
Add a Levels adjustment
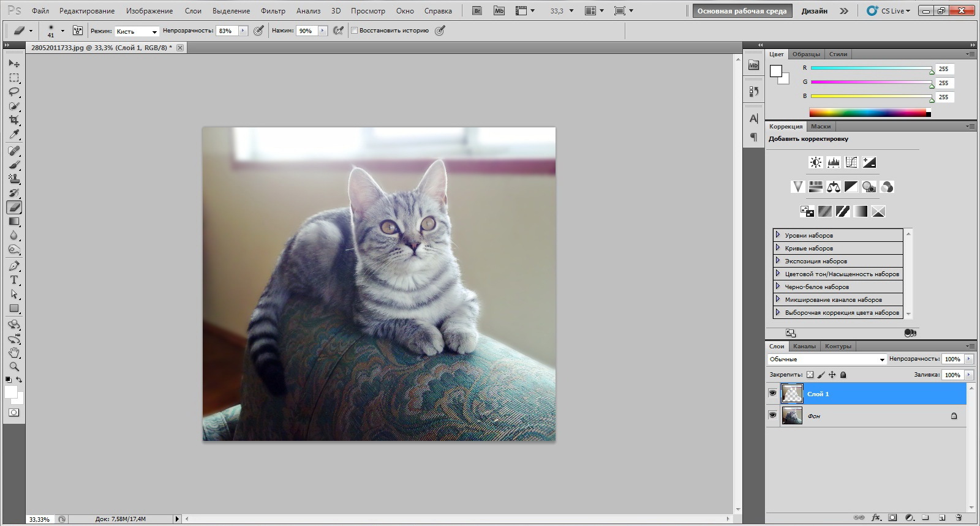pyautogui.click(x=833, y=162)
